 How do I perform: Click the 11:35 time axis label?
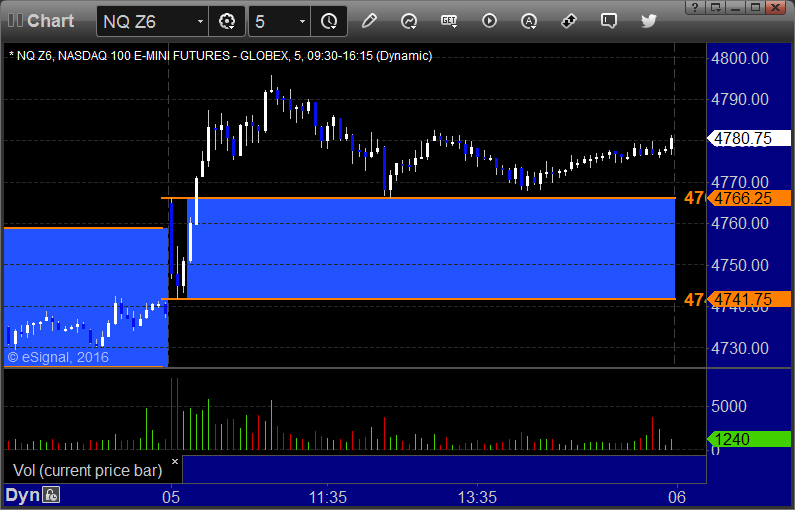[328, 497]
